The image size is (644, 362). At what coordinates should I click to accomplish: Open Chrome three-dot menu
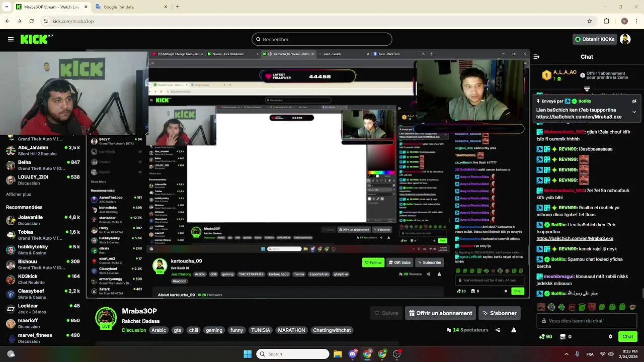coord(637,21)
